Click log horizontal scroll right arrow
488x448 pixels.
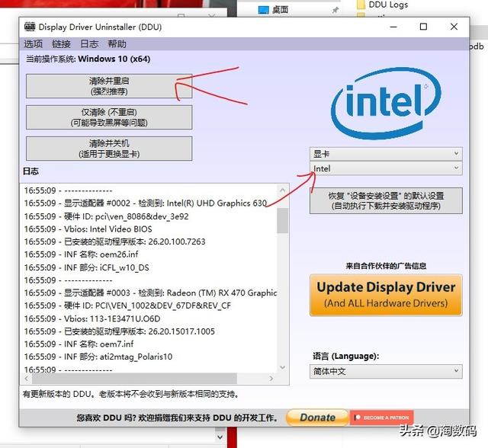pos(271,379)
